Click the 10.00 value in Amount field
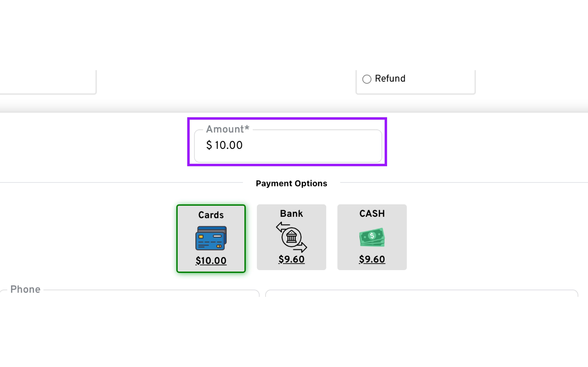Image resolution: width=588 pixels, height=367 pixels. click(228, 145)
